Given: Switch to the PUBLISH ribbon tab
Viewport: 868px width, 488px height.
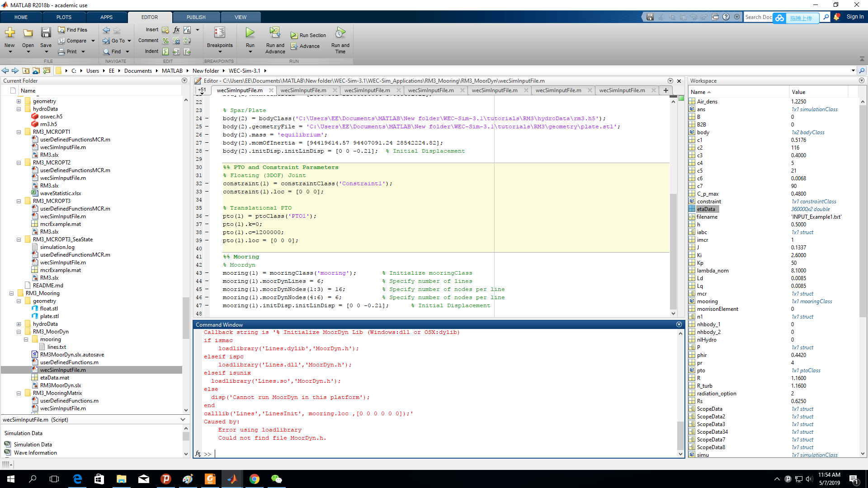Looking at the screenshot, I should (196, 17).
